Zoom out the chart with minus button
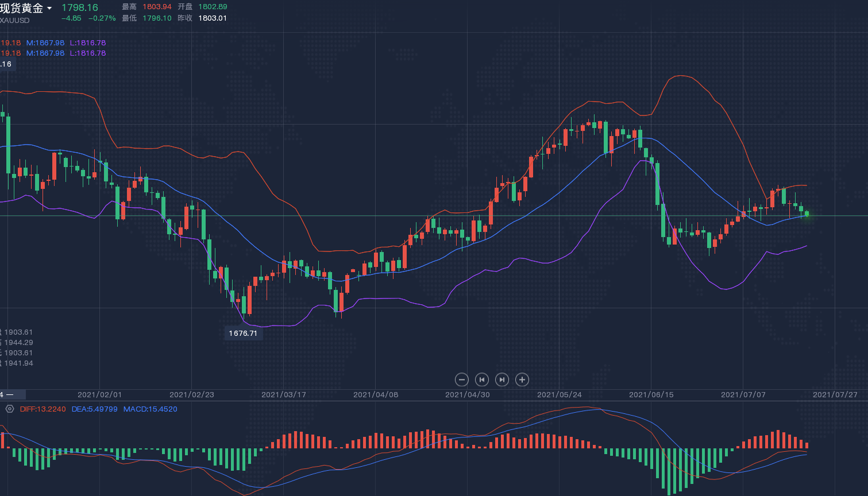The width and height of the screenshot is (868, 496). coord(462,379)
